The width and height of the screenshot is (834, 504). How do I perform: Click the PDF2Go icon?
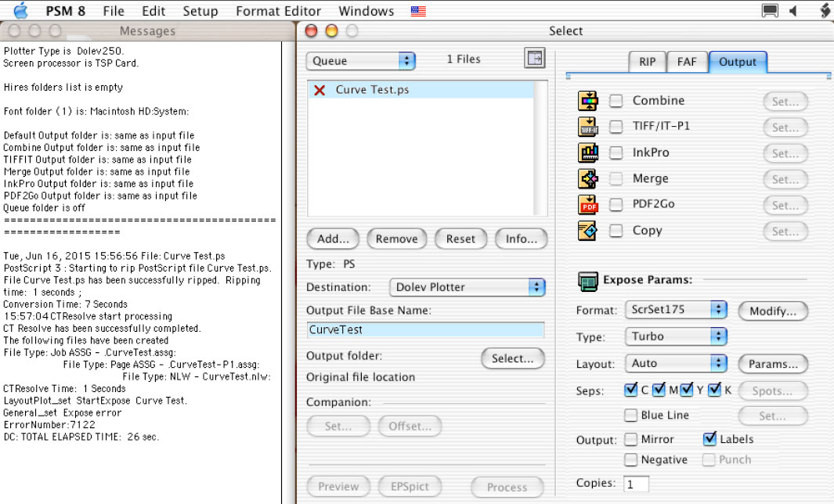[588, 204]
